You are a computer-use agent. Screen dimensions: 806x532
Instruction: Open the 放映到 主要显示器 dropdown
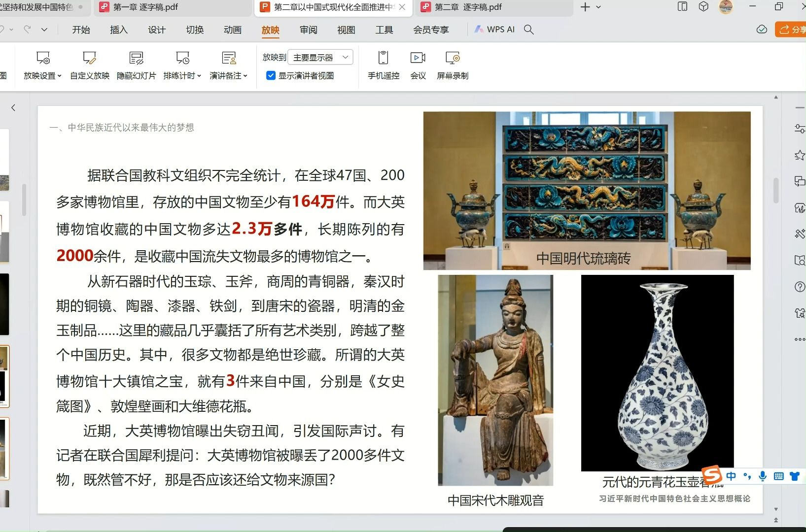click(320, 58)
